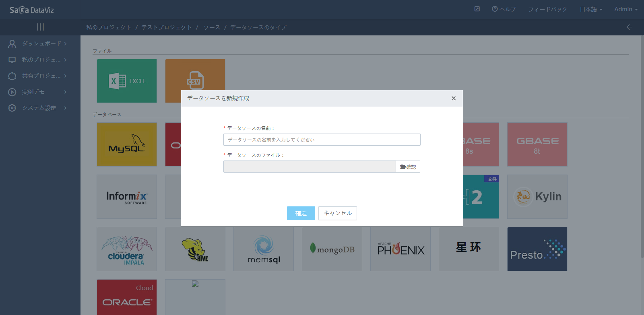Click the 確認 browse file button
The width and height of the screenshot is (644, 315).
click(408, 167)
